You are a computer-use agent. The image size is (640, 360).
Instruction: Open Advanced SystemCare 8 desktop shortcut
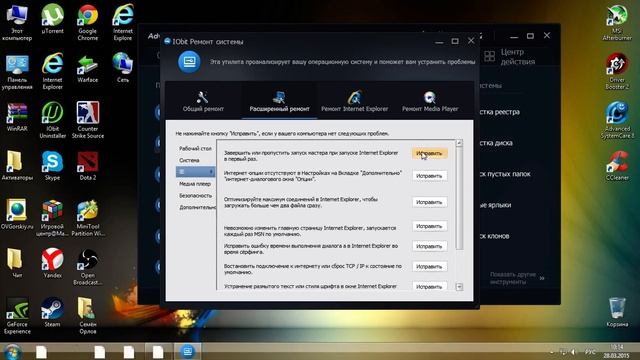tap(617, 120)
